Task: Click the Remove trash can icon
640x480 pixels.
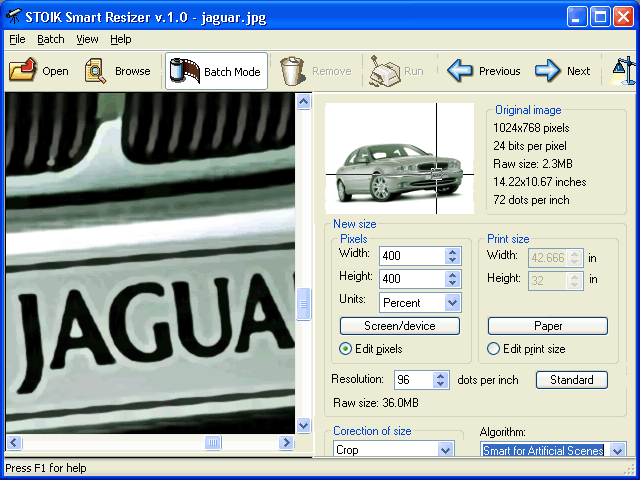Action: (x=292, y=71)
